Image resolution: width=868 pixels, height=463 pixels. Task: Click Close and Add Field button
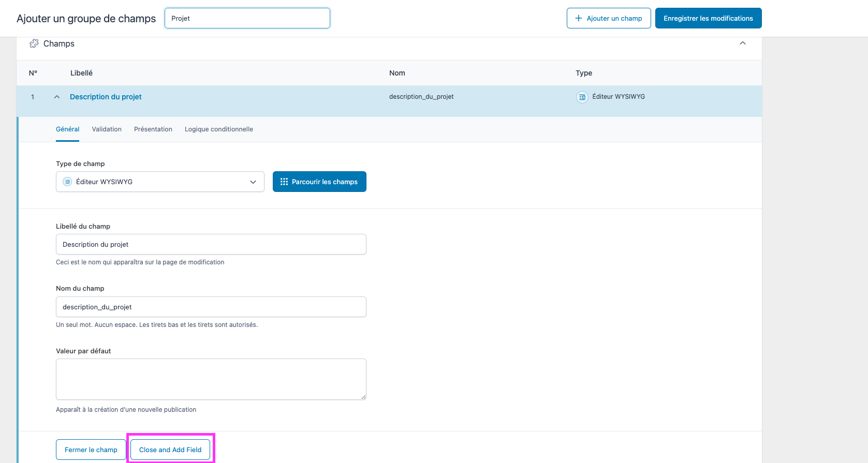(x=170, y=450)
